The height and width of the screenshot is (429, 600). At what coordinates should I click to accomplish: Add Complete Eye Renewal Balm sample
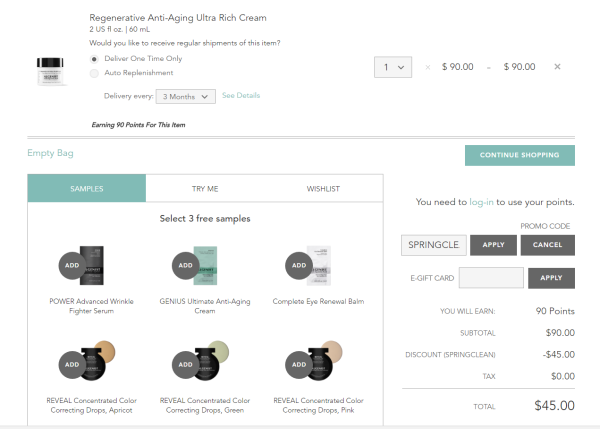point(299,265)
